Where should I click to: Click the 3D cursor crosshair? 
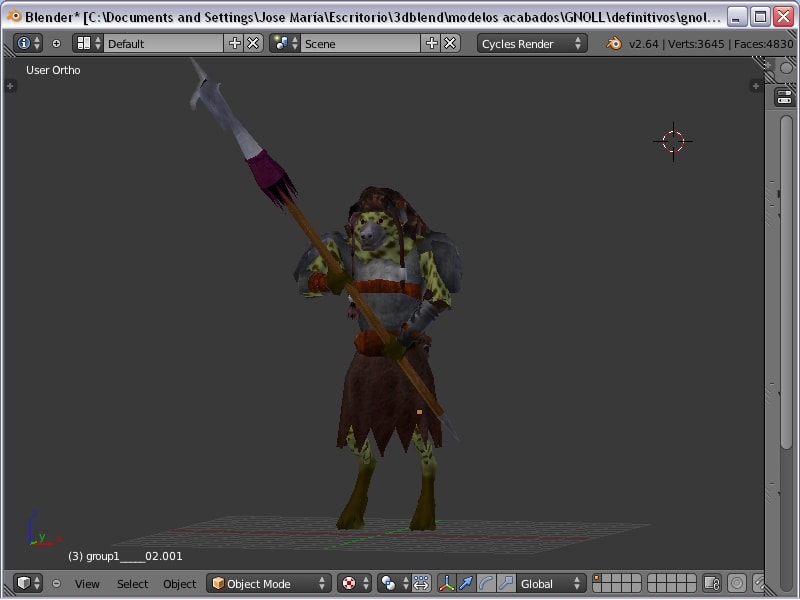click(x=673, y=141)
